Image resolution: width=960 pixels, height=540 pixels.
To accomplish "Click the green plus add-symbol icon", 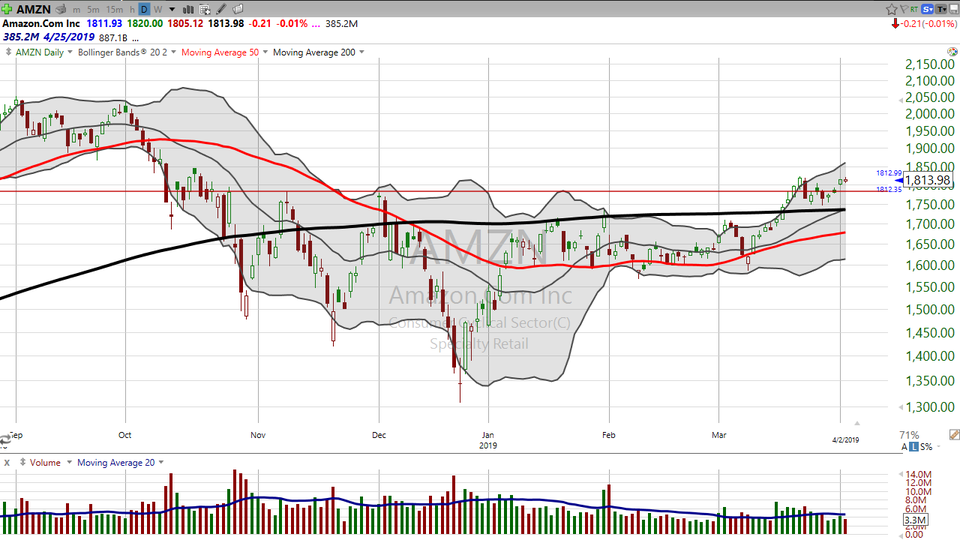I will pyautogui.click(x=7, y=9).
